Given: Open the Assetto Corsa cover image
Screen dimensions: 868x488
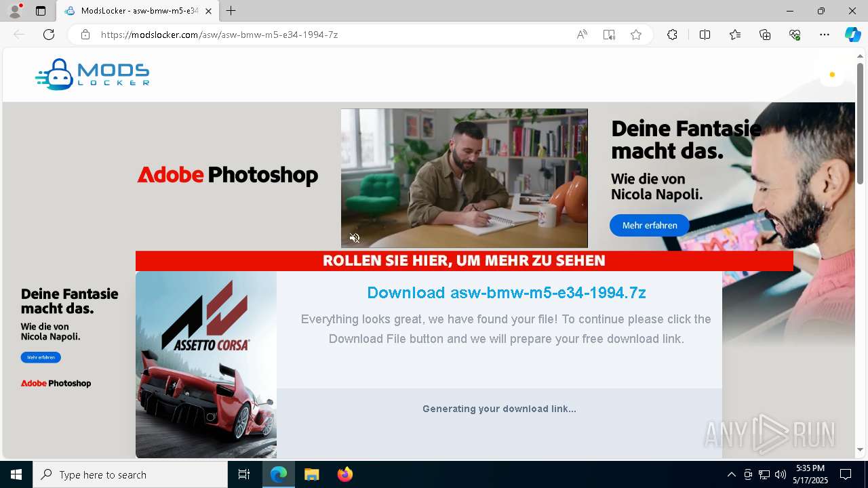Looking at the screenshot, I should coord(206,365).
